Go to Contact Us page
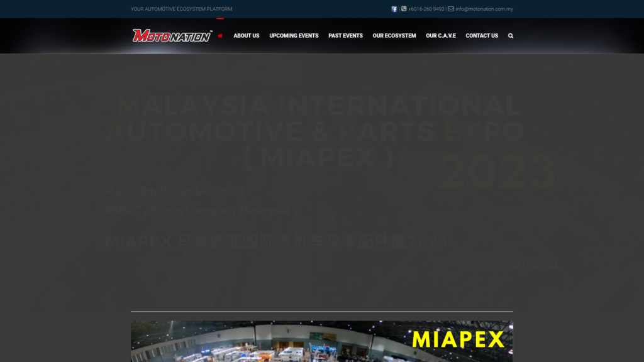 click(x=482, y=36)
